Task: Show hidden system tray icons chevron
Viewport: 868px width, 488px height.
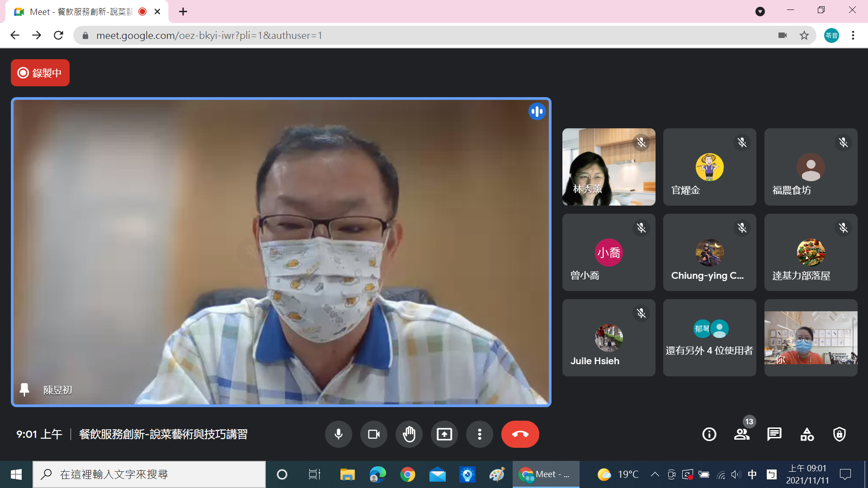Action: [655, 474]
